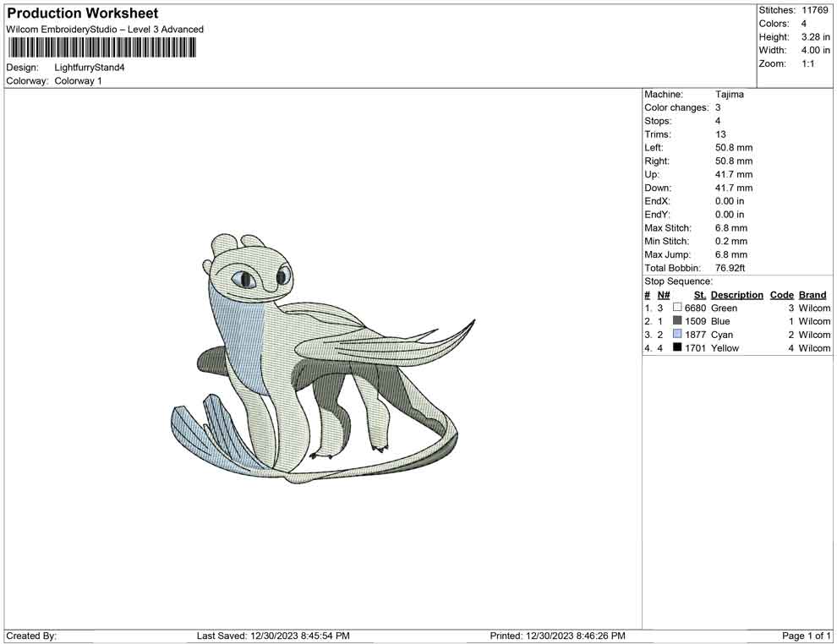Click the Machine value 'Tajima'
Screen dimensions: 837x644
729,95
